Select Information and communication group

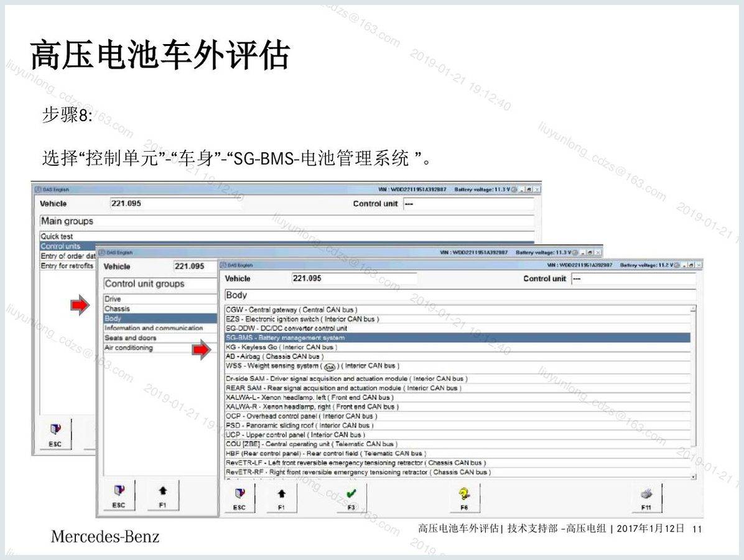(160, 328)
